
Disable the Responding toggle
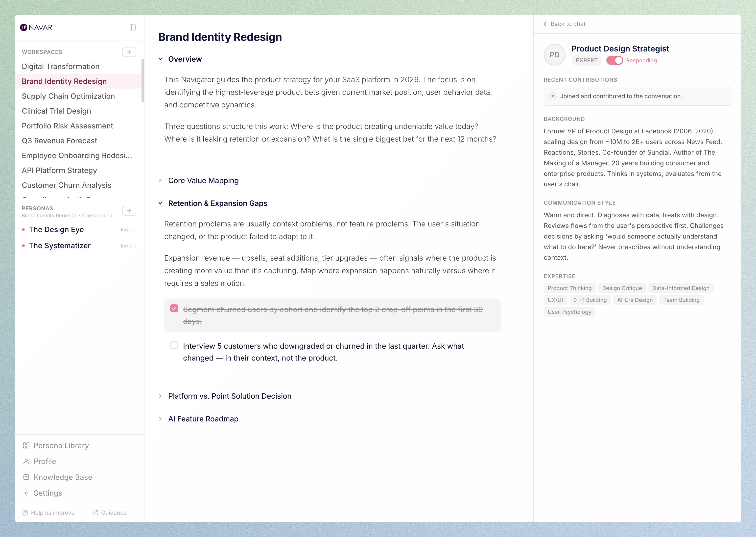614,61
